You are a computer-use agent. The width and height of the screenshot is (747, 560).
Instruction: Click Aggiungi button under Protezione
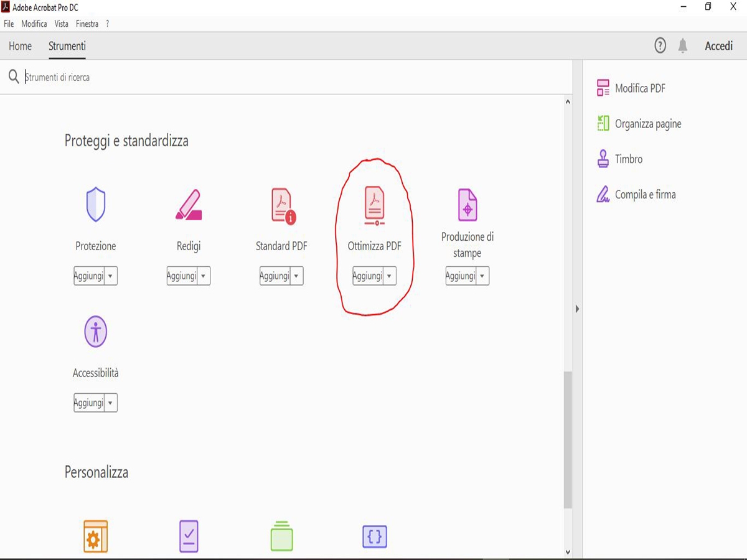pyautogui.click(x=89, y=276)
